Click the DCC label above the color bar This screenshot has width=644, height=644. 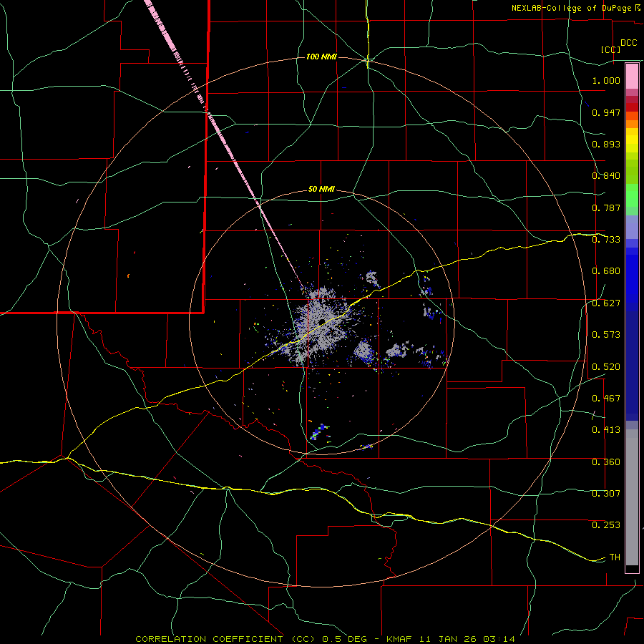tap(629, 43)
